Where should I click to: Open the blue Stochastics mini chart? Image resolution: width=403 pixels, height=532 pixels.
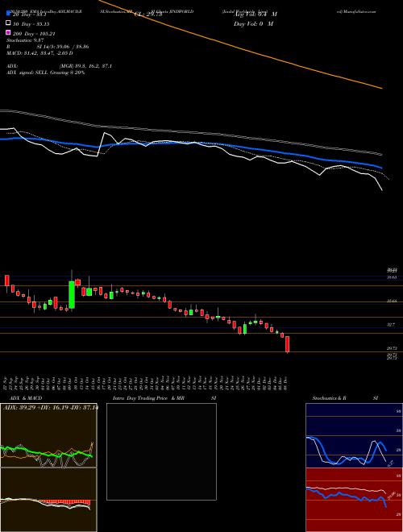pos(354,435)
